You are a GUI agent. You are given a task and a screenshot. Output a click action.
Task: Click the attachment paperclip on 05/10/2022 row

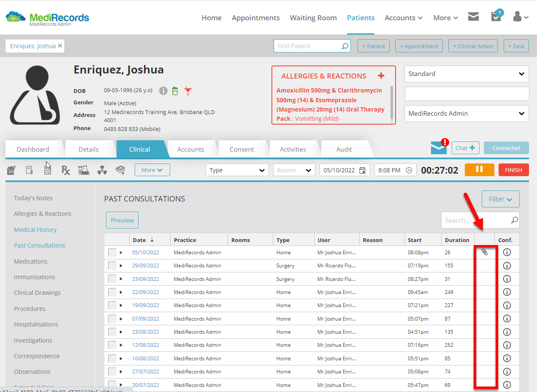(x=485, y=252)
